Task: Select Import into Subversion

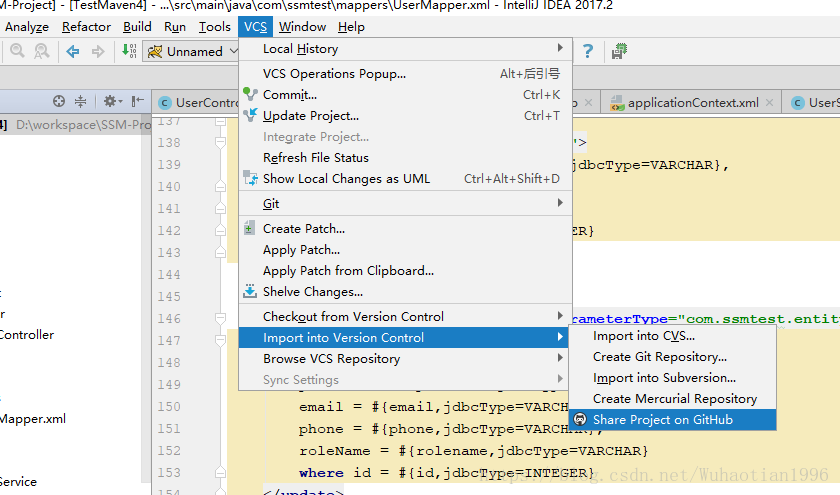Action: [x=672, y=378]
